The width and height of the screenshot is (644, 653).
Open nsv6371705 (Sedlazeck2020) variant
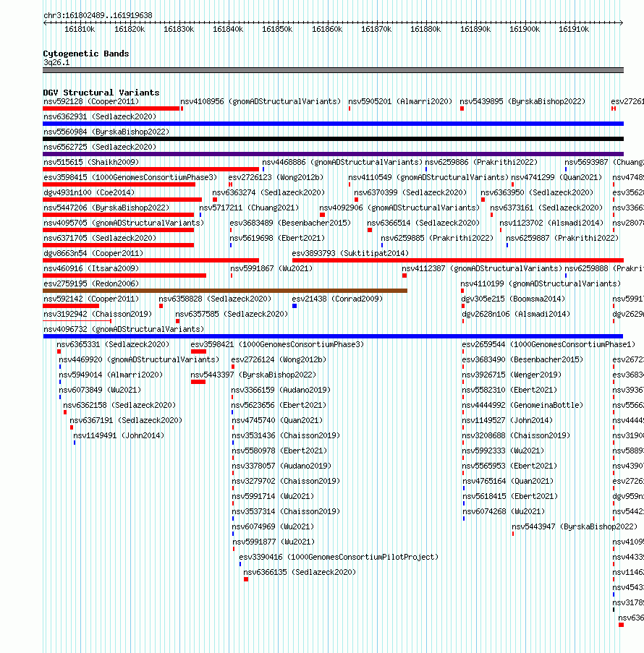[100, 238]
